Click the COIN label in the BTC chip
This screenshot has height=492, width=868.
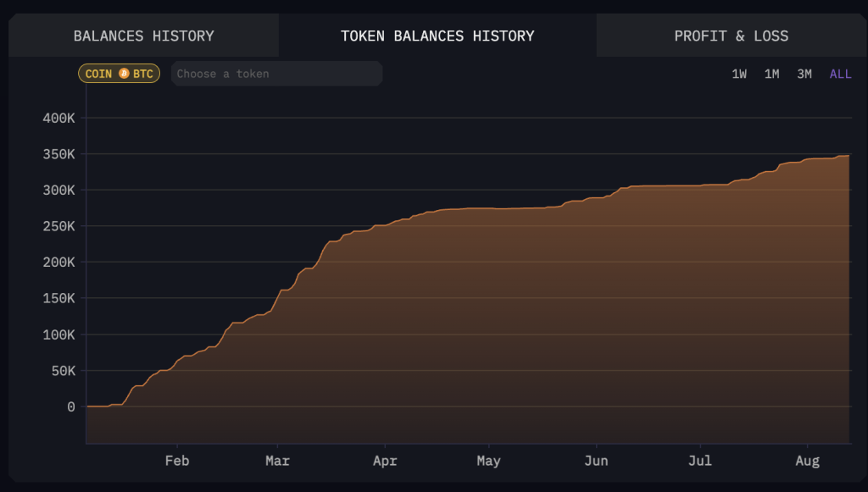click(x=98, y=74)
